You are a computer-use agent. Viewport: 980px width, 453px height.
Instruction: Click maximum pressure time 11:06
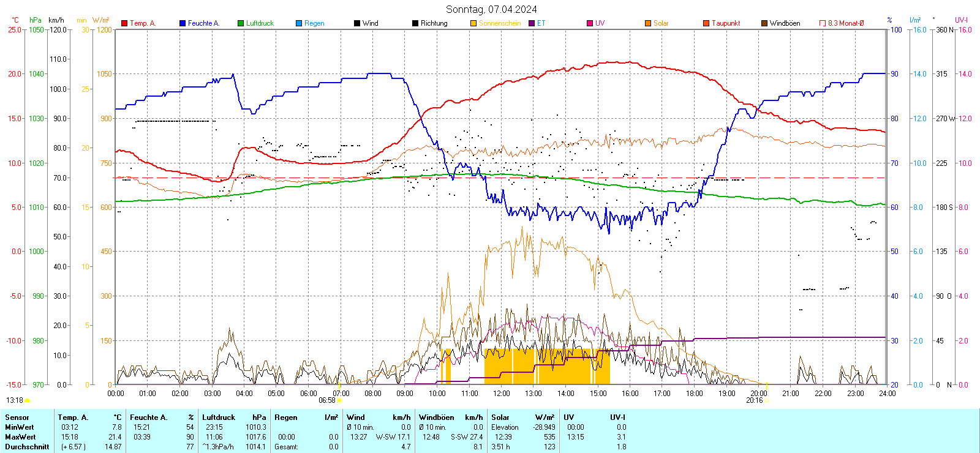[x=214, y=437]
